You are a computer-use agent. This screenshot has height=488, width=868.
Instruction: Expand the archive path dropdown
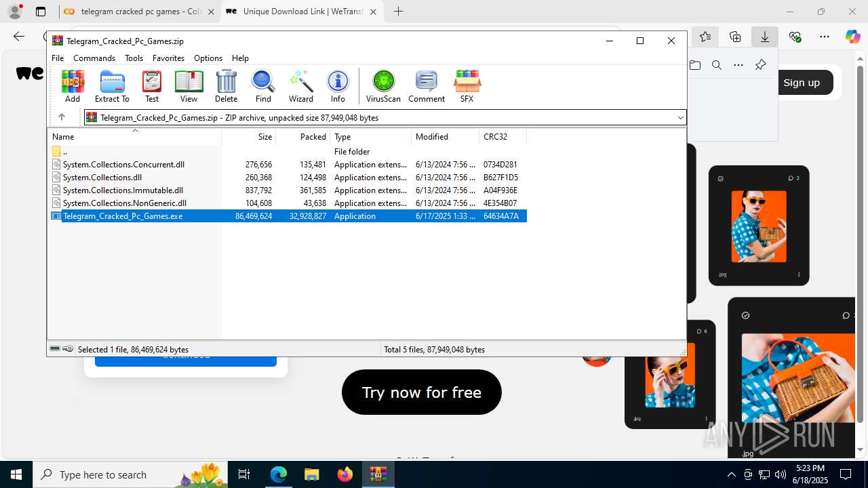pos(681,118)
